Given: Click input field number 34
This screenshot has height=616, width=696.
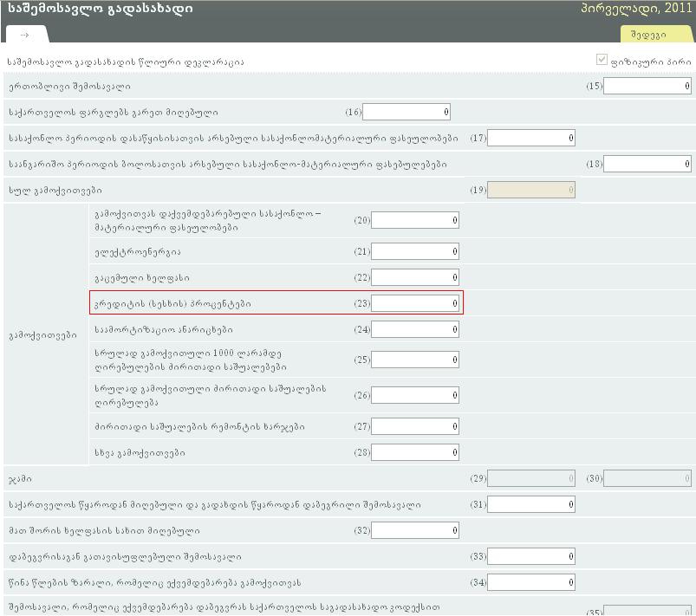Looking at the screenshot, I should point(530,582).
